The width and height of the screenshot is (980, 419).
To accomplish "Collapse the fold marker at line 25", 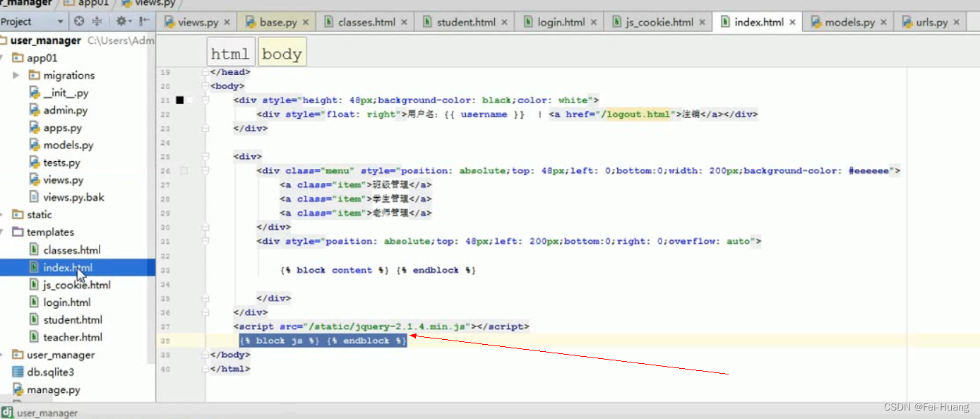I will point(205,157).
